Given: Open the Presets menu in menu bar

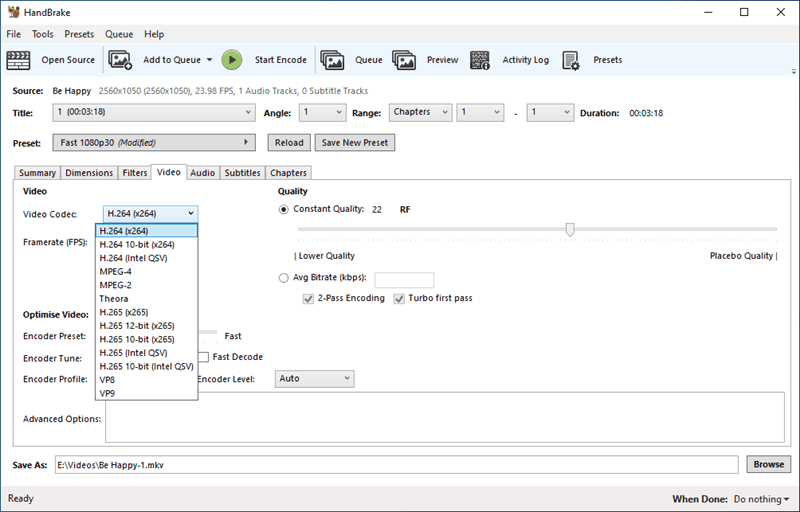Looking at the screenshot, I should (x=79, y=34).
